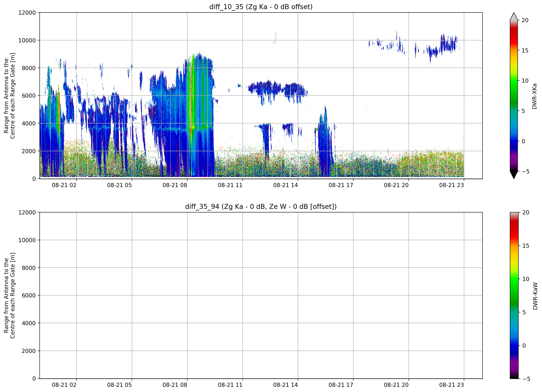542x392 pixels.
Task: Click the DWR-XKa color gradient bar
Action: [514, 96]
